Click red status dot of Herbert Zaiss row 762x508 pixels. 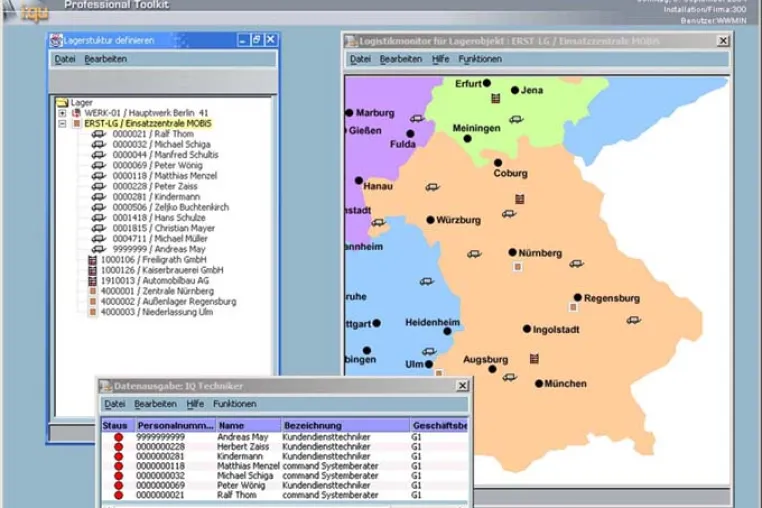pyautogui.click(x=118, y=447)
